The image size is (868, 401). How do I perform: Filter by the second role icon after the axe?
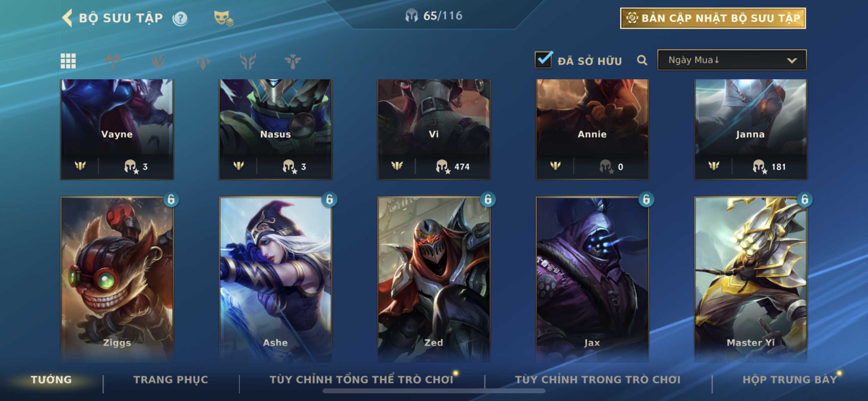[203, 61]
